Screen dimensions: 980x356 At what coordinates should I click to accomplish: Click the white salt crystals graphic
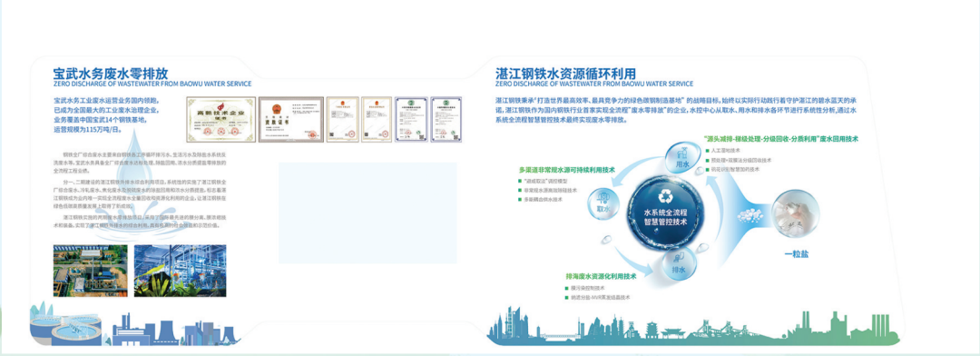tap(750, 216)
